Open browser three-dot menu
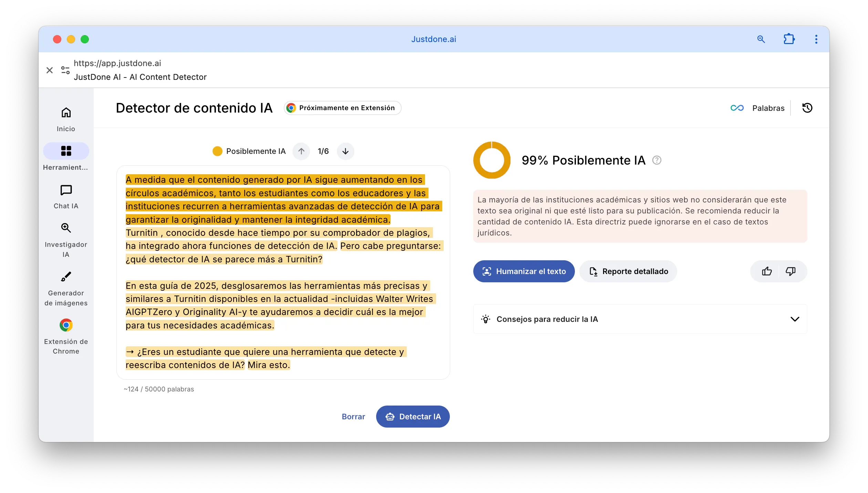 816,39
